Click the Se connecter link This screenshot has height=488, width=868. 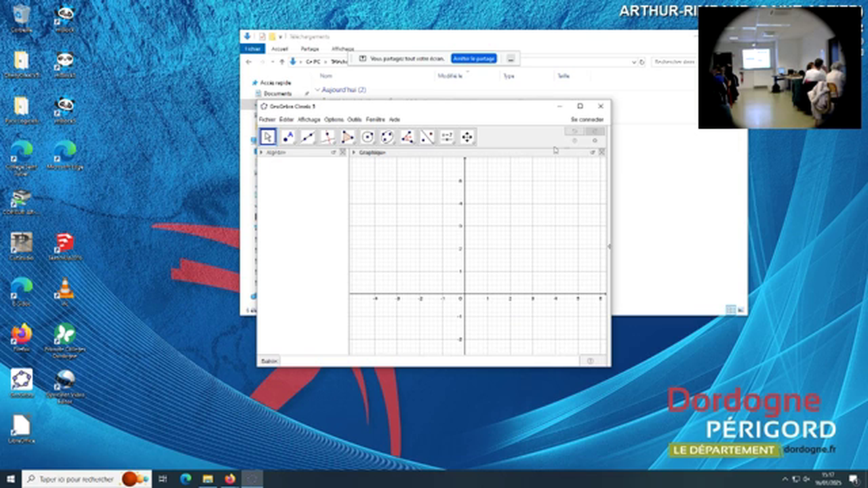(x=587, y=119)
